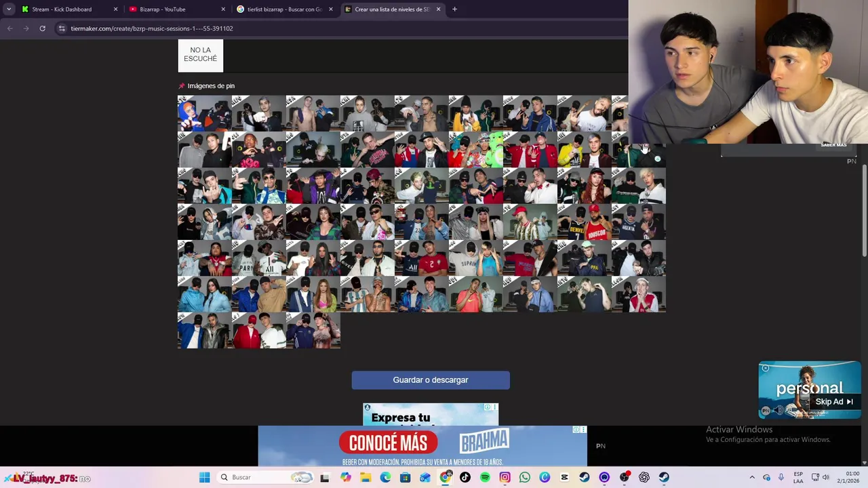
Task: Open WhatsApp from the taskbar
Action: (524, 478)
